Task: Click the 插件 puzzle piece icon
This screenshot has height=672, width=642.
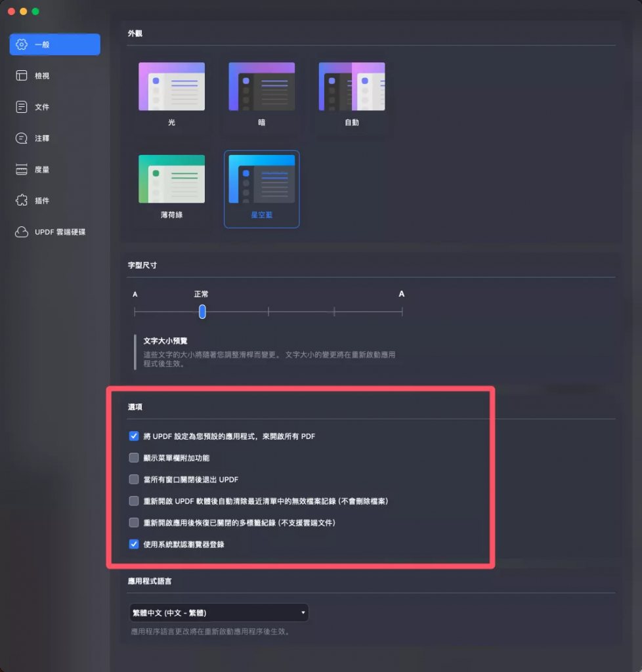Action: pyautogui.click(x=22, y=200)
